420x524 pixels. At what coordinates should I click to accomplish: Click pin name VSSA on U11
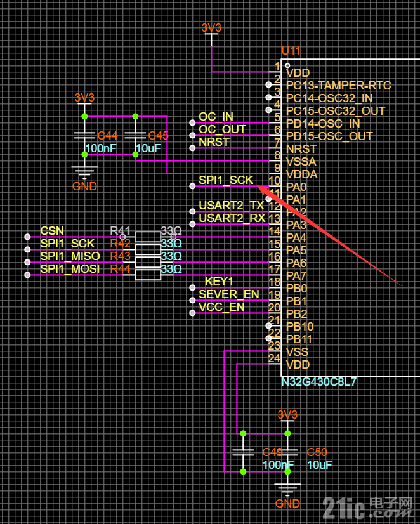(x=301, y=162)
